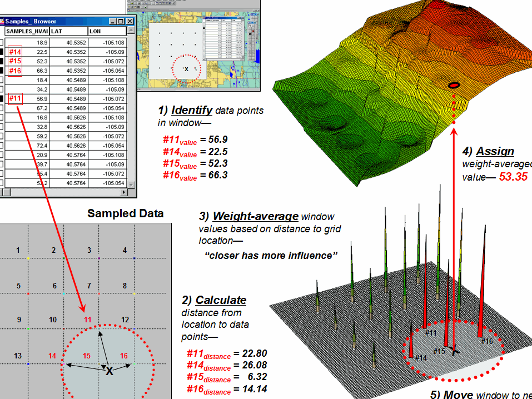The height and width of the screenshot is (399, 532).
Task: Uncheck the selector box for row 22.5
Action: tap(1, 52)
